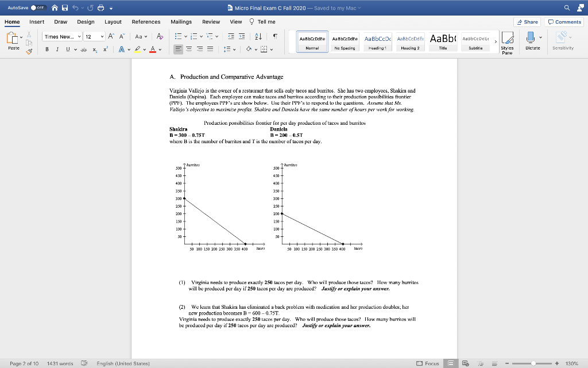Decrease paragraph indent
Screen dimensions: 588x368
pyautogui.click(x=231, y=36)
